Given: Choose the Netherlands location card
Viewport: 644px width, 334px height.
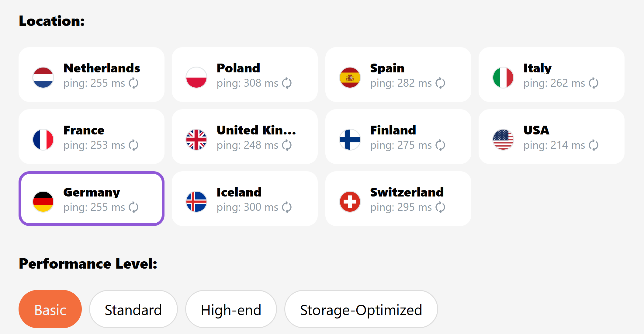Looking at the screenshot, I should tap(91, 74).
